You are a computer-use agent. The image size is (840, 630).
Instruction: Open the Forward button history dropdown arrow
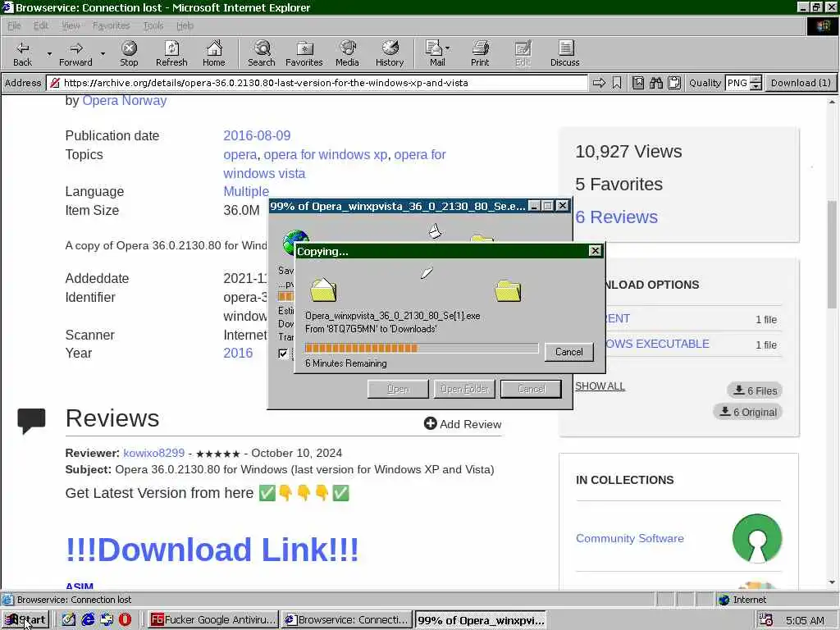[x=103, y=53]
